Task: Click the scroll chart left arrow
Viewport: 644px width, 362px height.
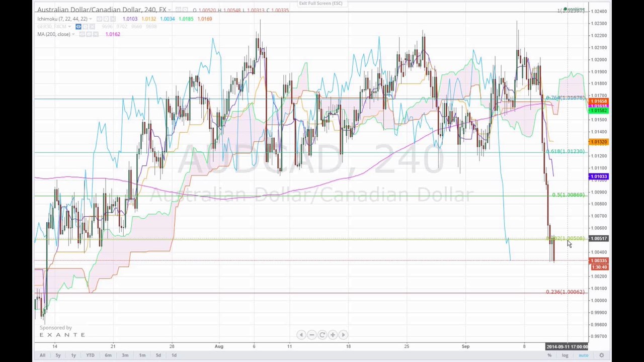Action: [x=301, y=335]
